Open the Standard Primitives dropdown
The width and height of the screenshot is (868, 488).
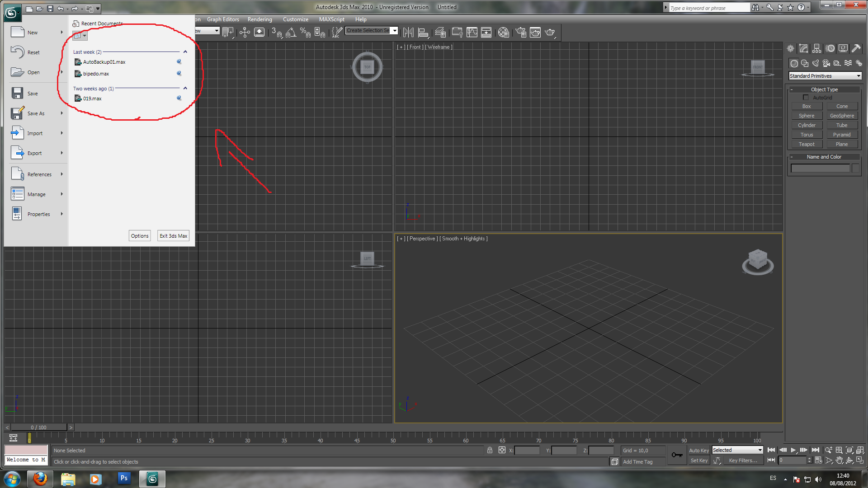pyautogui.click(x=825, y=76)
